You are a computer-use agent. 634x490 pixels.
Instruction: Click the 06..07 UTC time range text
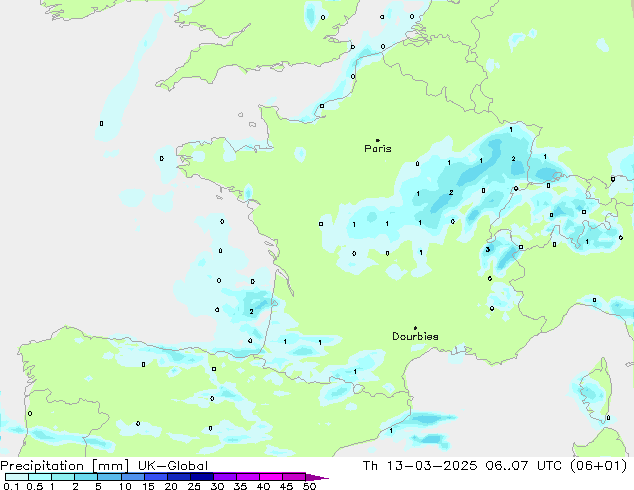click(x=523, y=466)
